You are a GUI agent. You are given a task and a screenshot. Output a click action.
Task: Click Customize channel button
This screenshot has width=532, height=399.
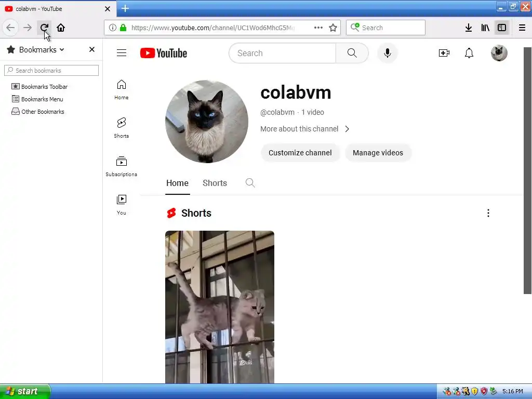[x=300, y=153]
